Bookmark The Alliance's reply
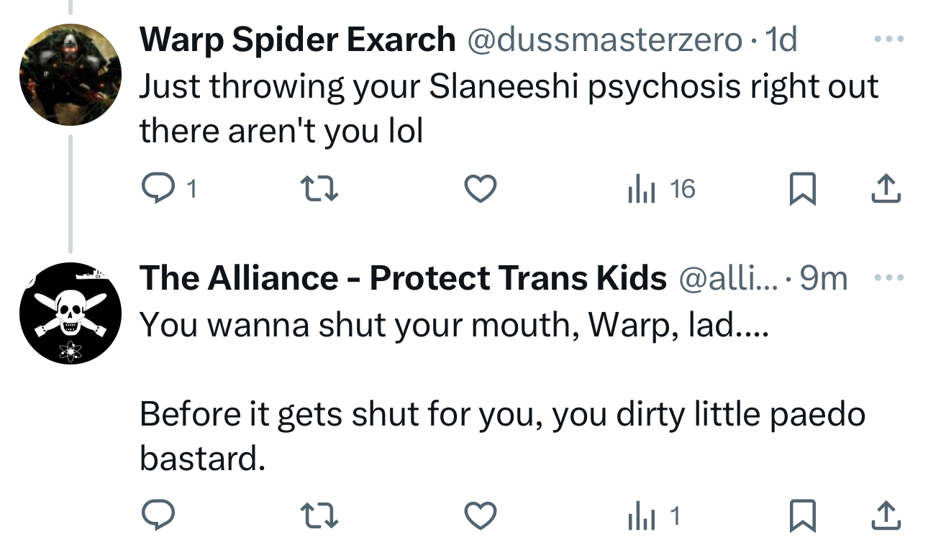 pyautogui.click(x=803, y=515)
